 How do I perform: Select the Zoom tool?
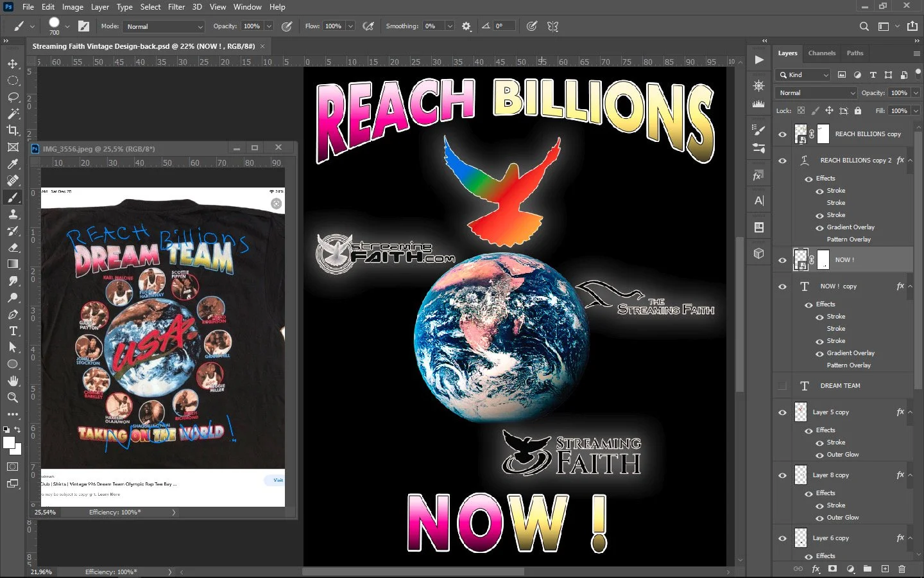13,398
